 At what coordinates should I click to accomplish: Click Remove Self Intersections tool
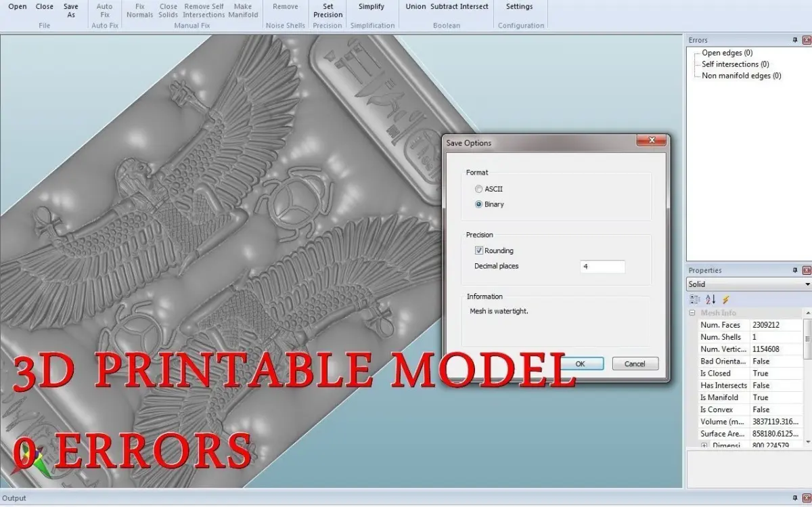[204, 10]
